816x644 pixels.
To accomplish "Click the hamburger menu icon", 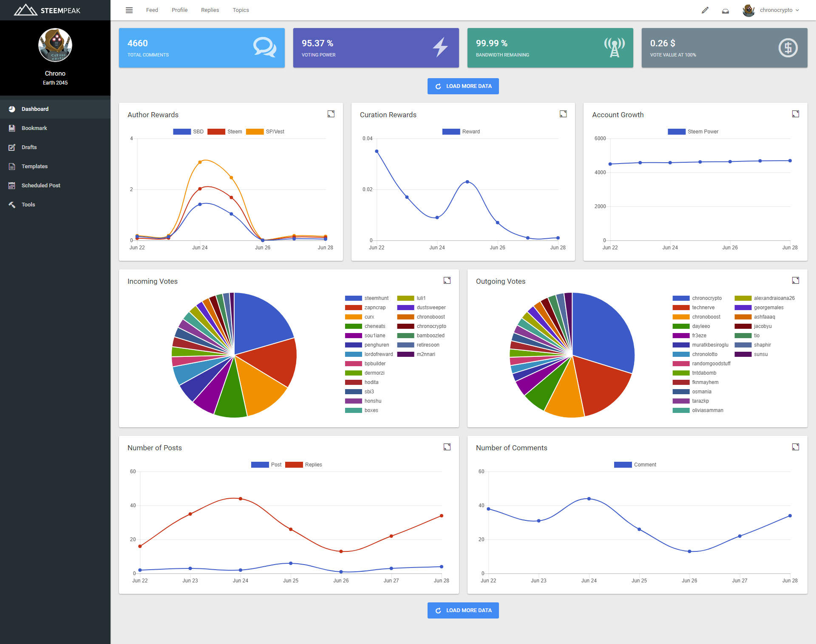I will click(129, 10).
